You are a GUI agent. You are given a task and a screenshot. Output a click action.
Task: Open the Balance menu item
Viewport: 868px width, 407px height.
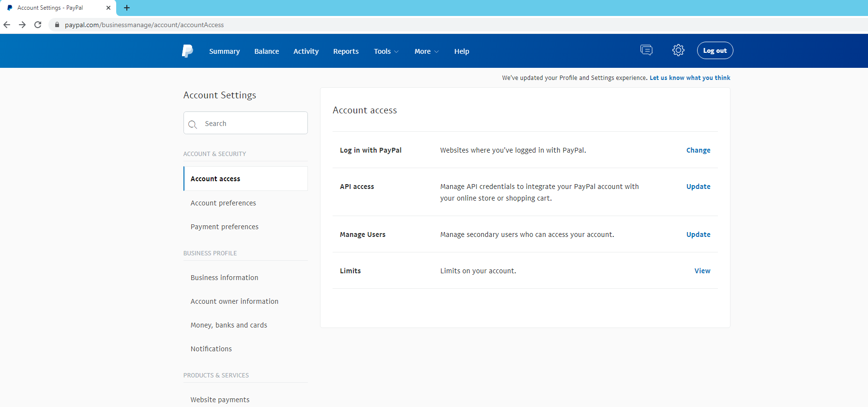(x=267, y=51)
